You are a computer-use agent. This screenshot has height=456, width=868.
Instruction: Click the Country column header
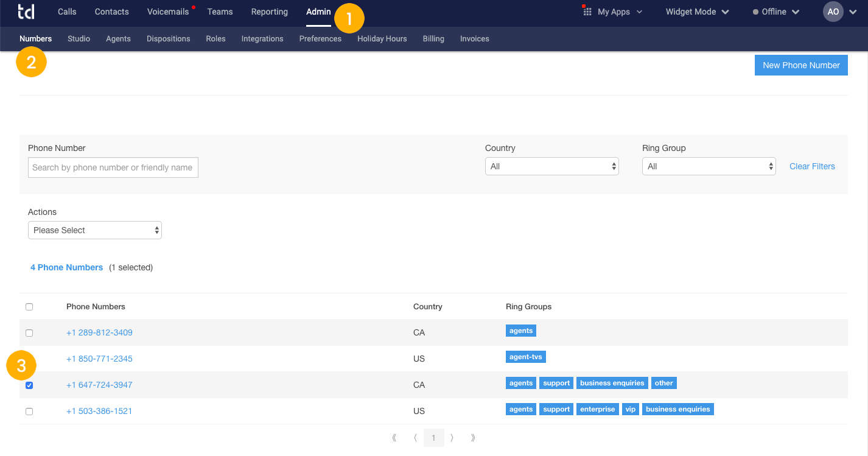428,306
